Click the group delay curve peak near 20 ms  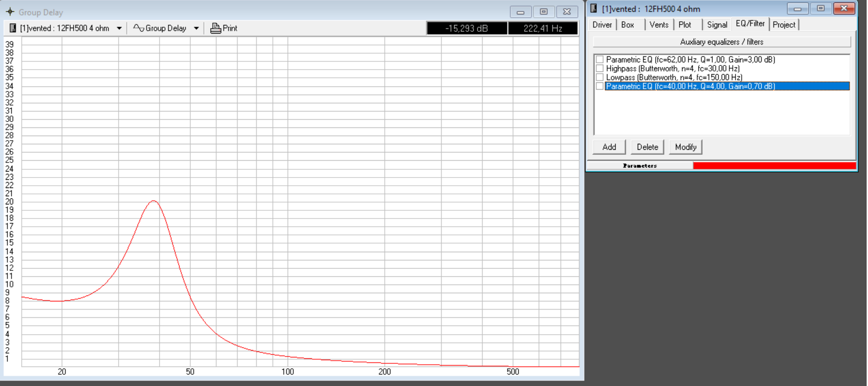tap(154, 201)
